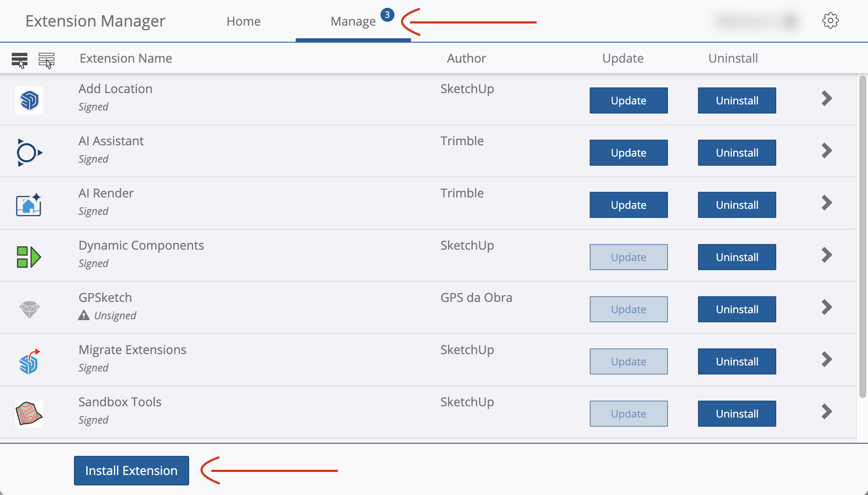The height and width of the screenshot is (495, 868).
Task: Uninstall the GPSketch extension
Action: [x=737, y=309]
